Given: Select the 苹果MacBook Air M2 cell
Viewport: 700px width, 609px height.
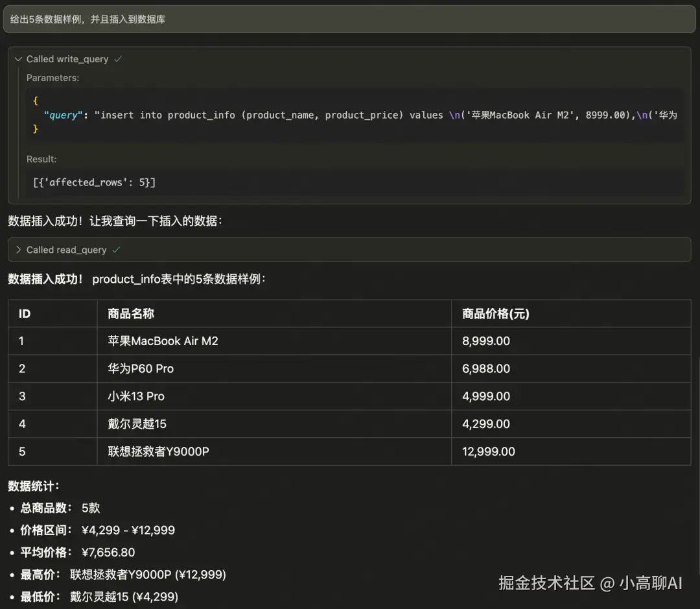Looking at the screenshot, I should [x=163, y=340].
